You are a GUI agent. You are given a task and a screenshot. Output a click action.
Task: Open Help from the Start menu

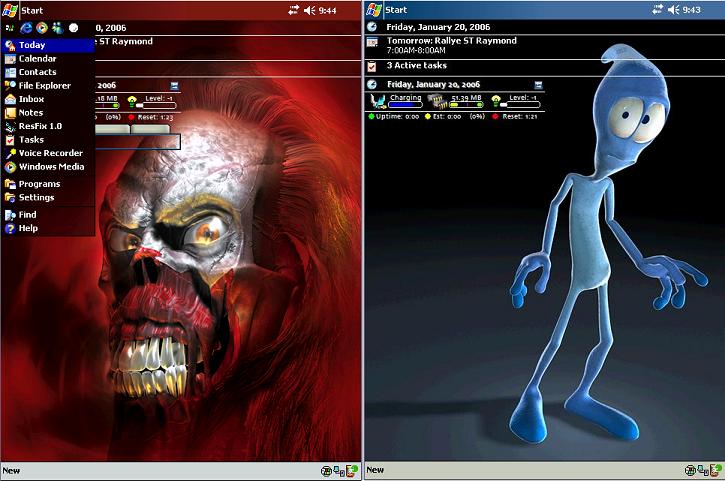point(48,228)
